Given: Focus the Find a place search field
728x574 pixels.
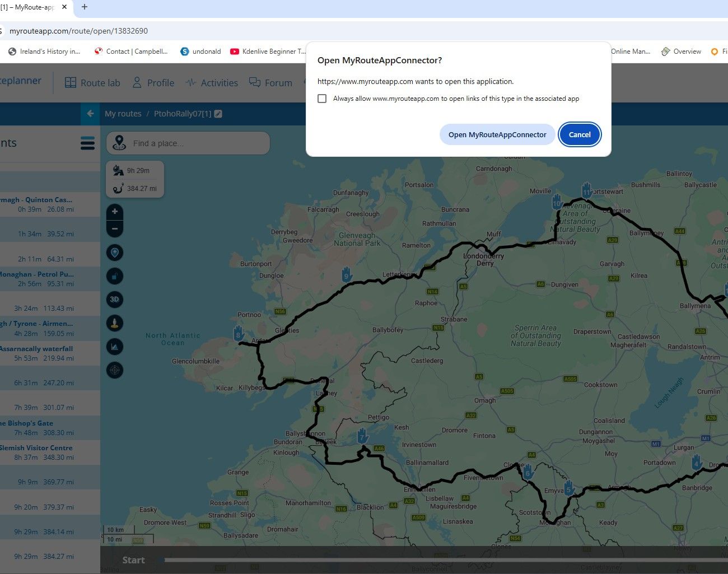Looking at the screenshot, I should 188,143.
